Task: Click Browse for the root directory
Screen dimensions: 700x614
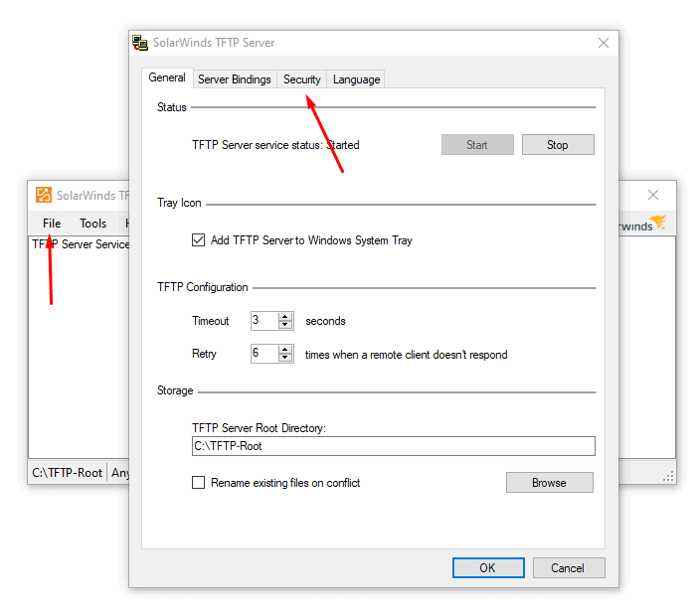Action: click(549, 483)
